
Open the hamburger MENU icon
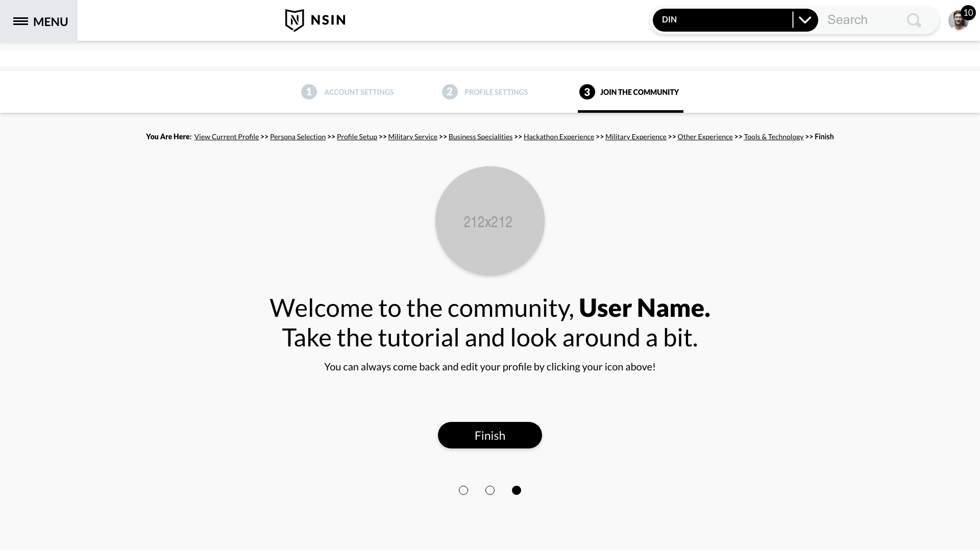tap(20, 21)
